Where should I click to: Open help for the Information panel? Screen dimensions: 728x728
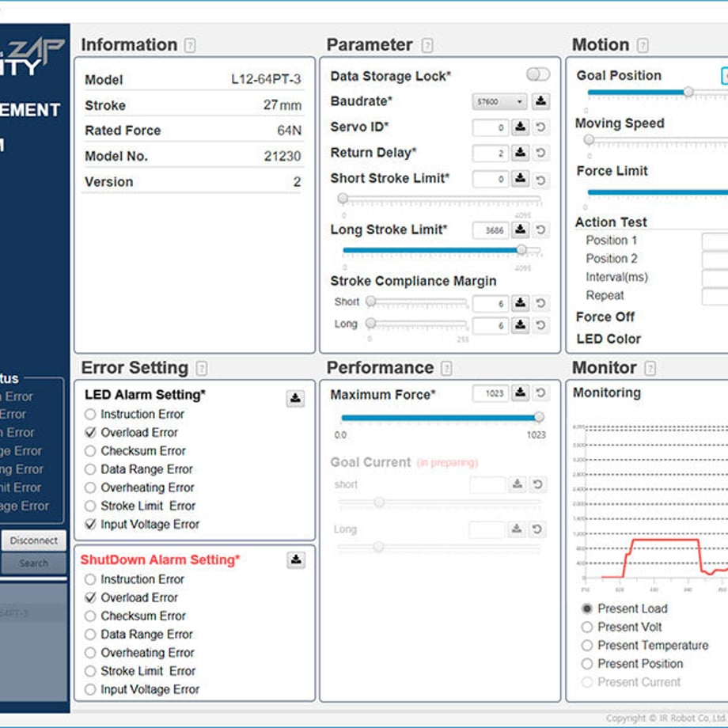click(189, 46)
